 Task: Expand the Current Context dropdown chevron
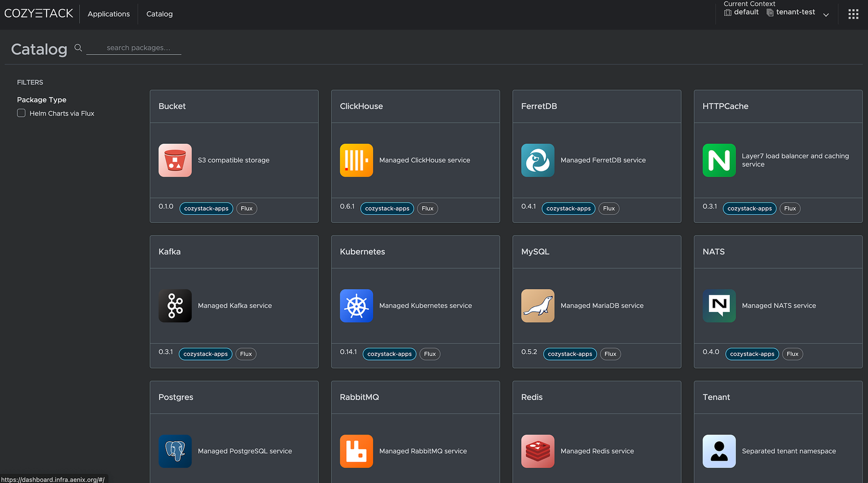click(826, 15)
